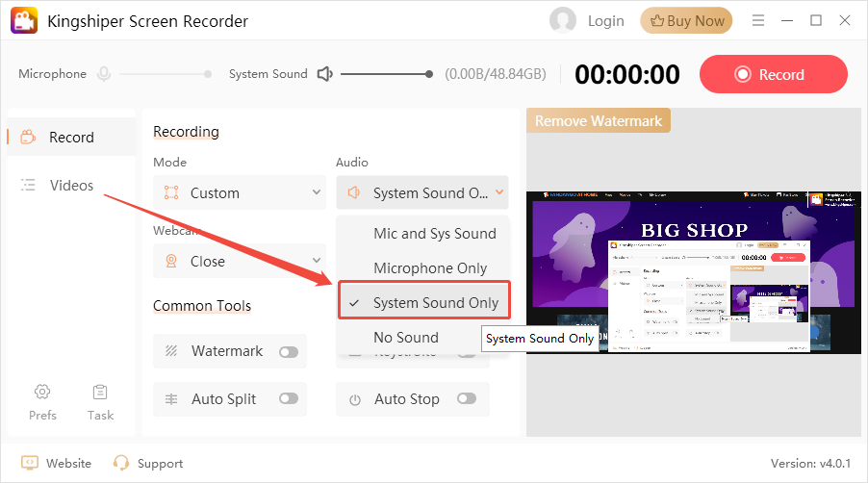Screen dimensions: 868x483
Task: Toggle the Watermark switch
Action: 289,351
